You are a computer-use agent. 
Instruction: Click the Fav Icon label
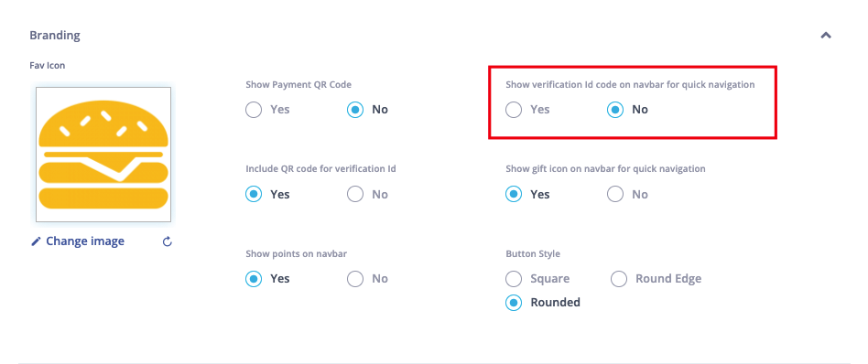[47, 65]
